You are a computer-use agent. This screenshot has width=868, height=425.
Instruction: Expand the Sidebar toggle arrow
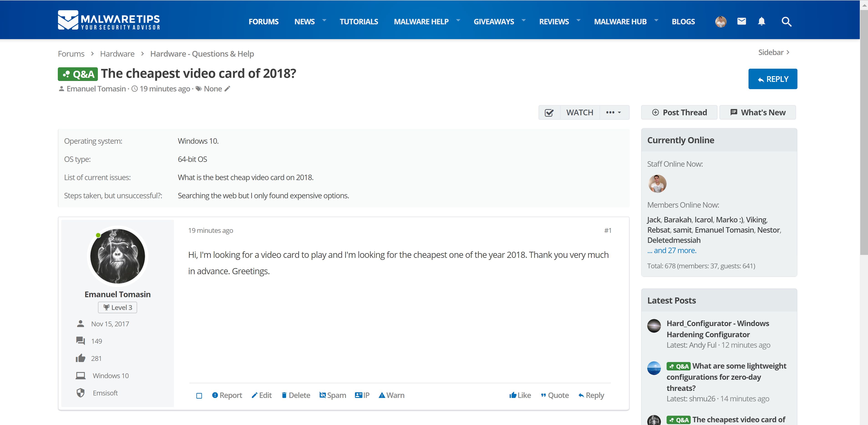(x=788, y=53)
